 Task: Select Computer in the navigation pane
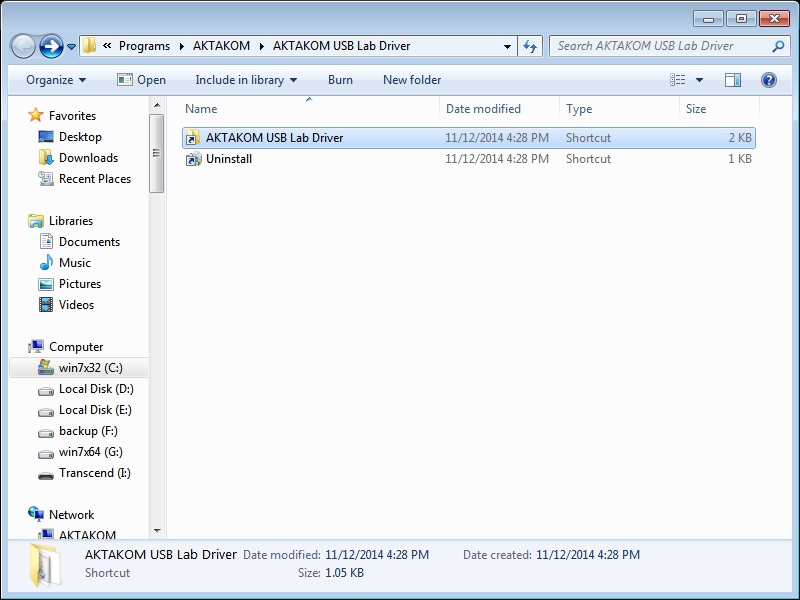(76, 347)
